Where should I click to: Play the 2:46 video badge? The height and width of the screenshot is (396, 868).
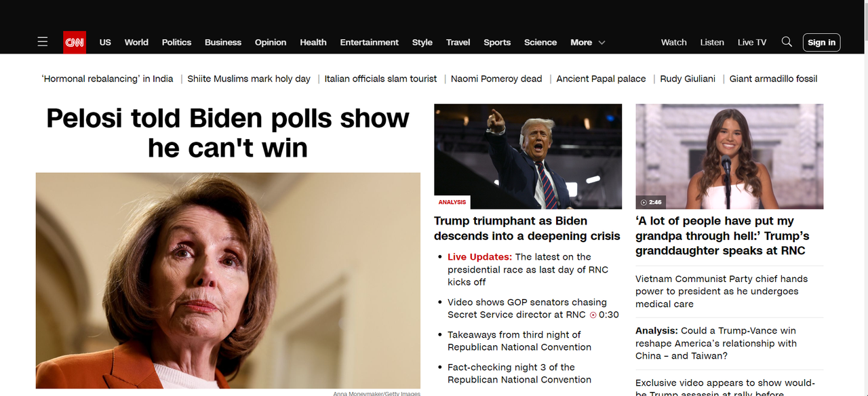[x=651, y=202]
